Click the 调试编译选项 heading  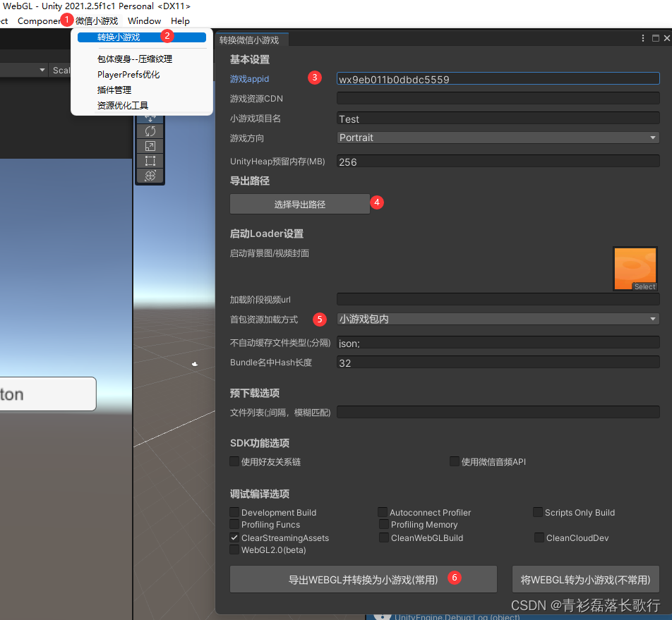(260, 494)
